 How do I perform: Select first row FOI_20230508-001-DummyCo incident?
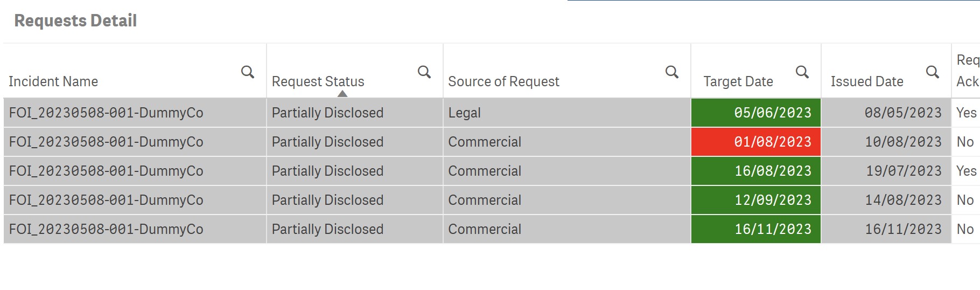click(x=106, y=113)
